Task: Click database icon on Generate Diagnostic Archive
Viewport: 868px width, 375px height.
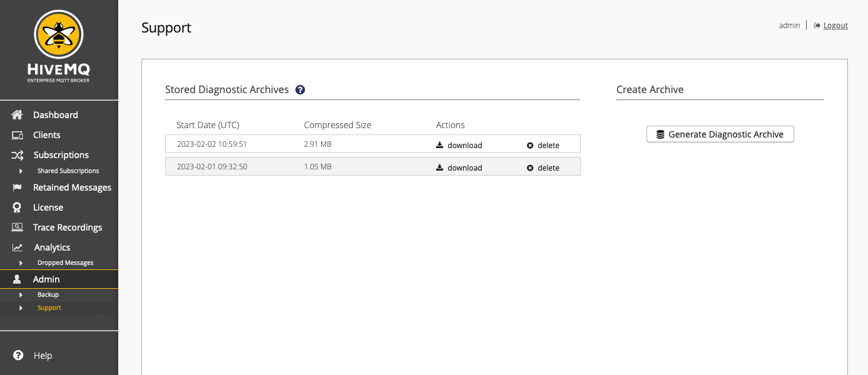Action: click(x=660, y=134)
